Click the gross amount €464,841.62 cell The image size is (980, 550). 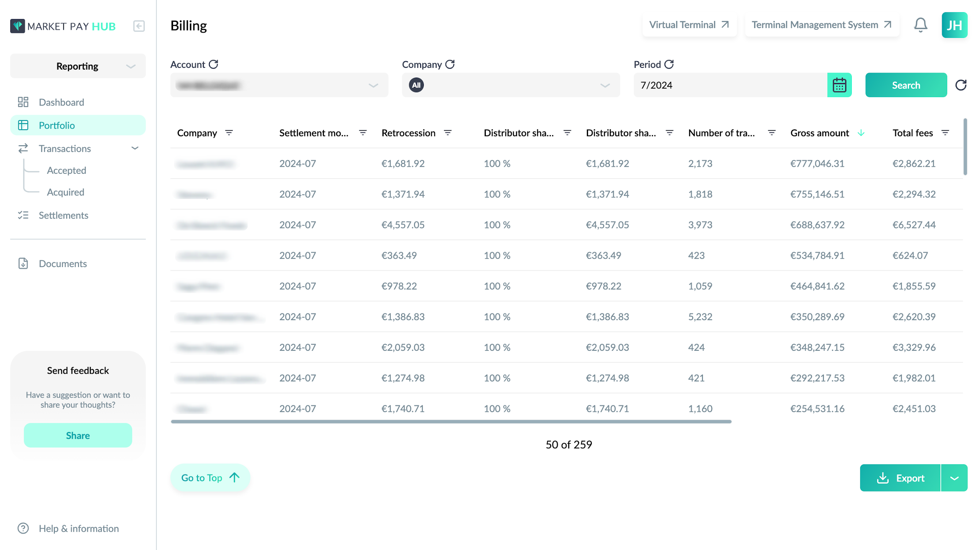[817, 286]
